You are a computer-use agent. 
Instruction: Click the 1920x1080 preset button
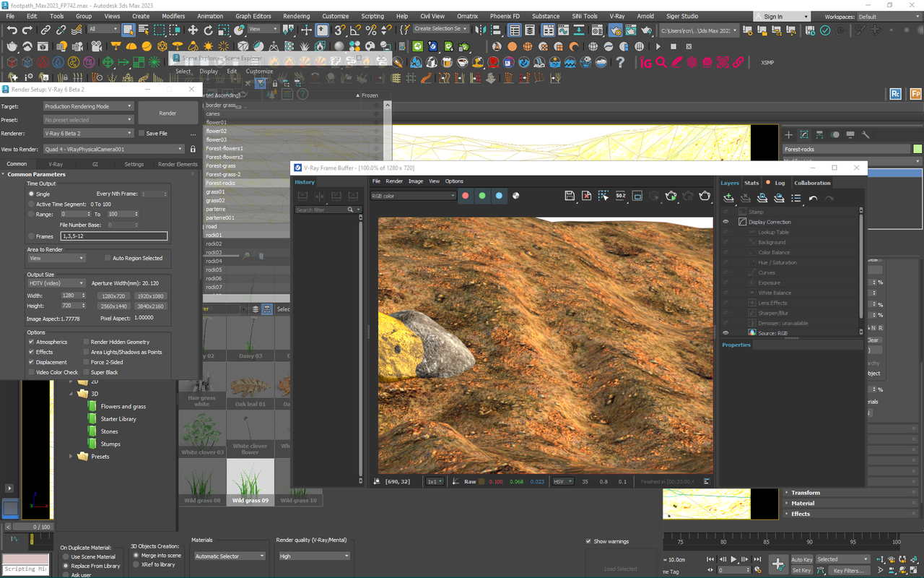149,296
